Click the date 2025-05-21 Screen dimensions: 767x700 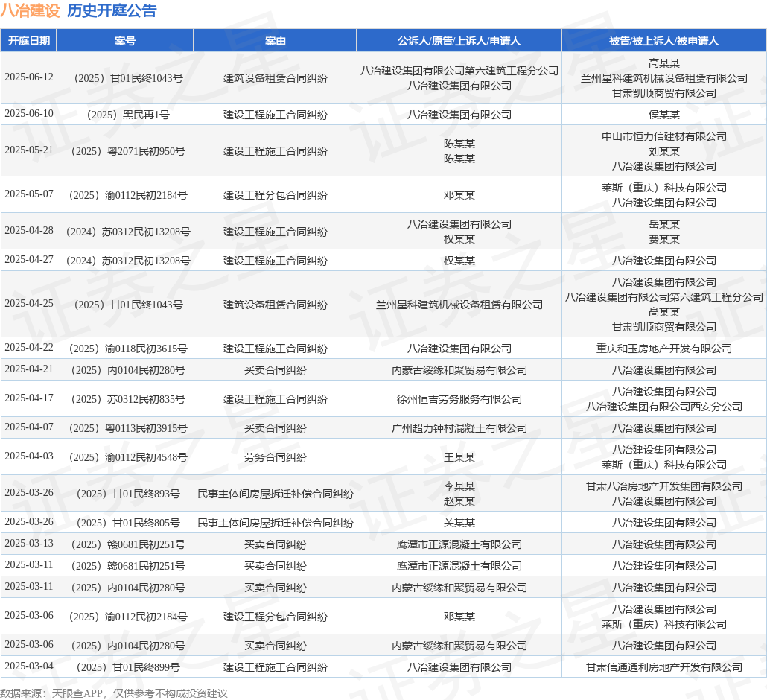[x=29, y=150]
